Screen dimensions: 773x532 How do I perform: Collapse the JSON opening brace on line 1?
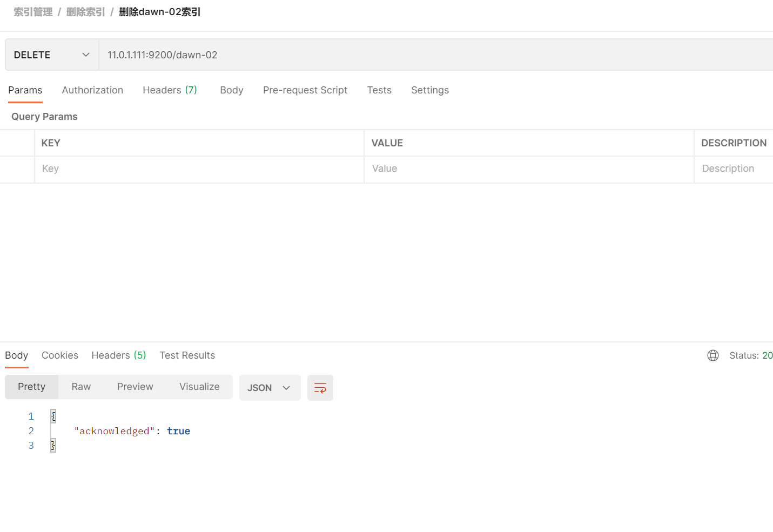pos(53,416)
